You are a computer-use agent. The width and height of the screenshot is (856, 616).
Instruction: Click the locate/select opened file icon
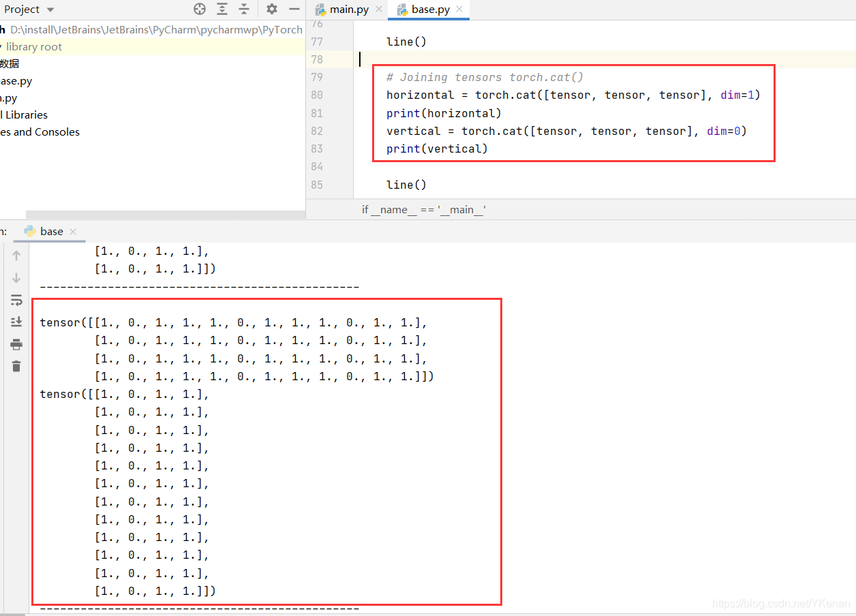(x=200, y=9)
